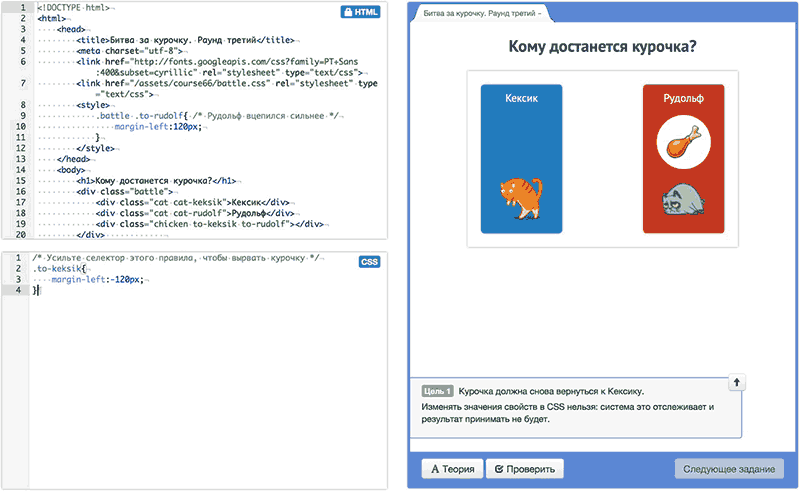Click the red Рудольф card title
Image resolution: width=800 pixels, height=491 pixels.
click(x=682, y=99)
